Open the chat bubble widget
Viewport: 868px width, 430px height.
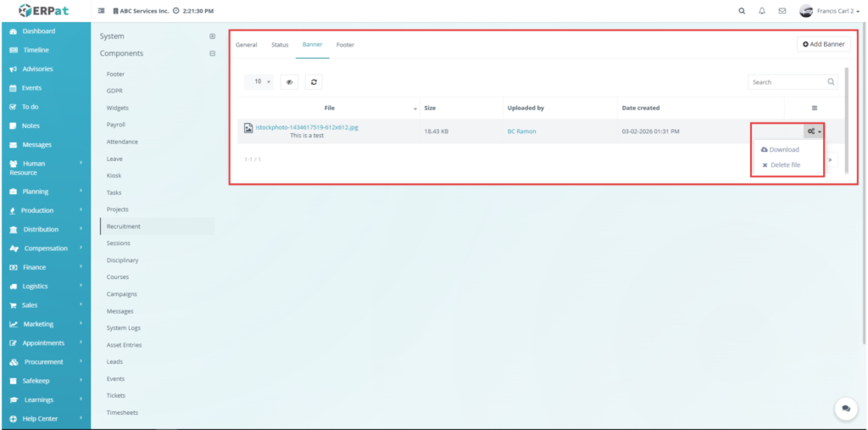coord(846,408)
